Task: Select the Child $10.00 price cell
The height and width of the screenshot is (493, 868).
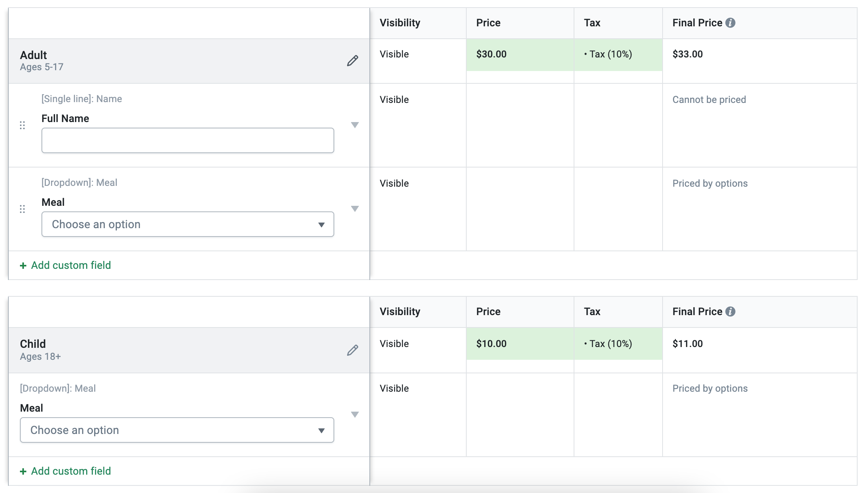Action: pos(520,344)
